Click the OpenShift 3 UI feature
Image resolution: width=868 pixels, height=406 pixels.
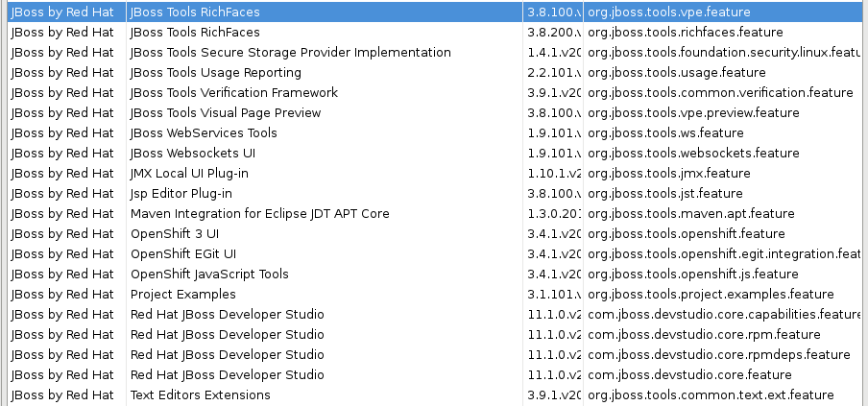175,234
